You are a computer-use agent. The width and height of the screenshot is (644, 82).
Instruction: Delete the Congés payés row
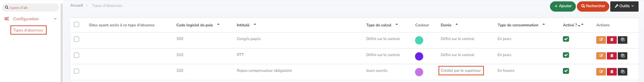coord(612,40)
